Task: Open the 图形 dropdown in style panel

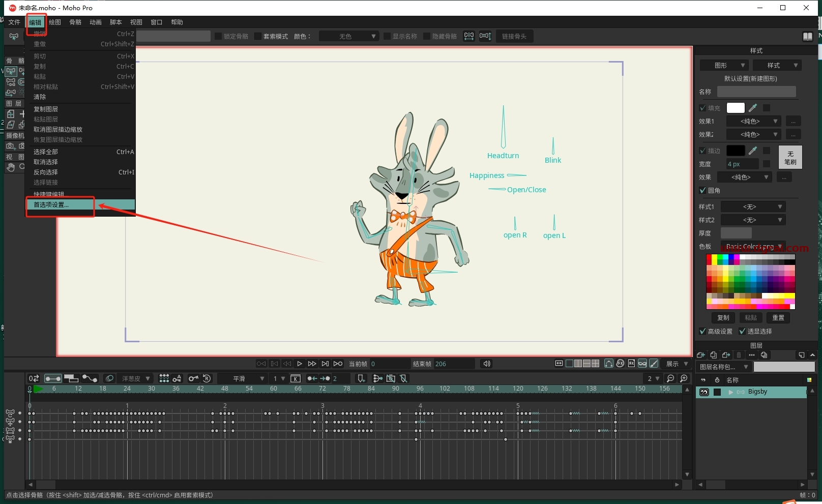Action: pos(724,65)
